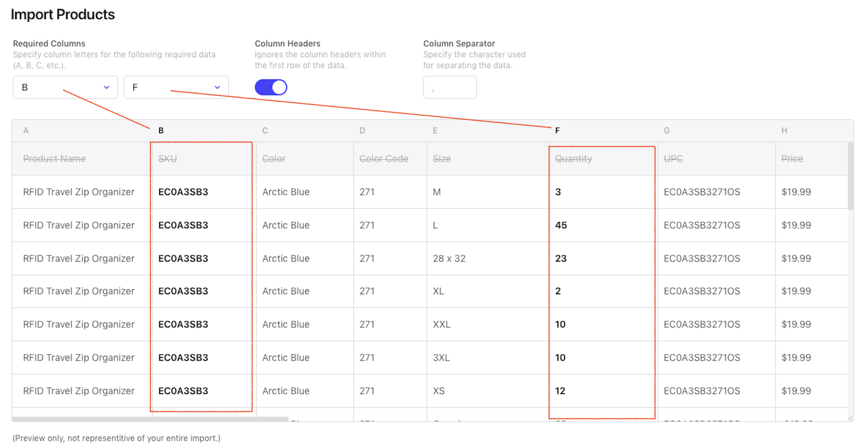Toggle the Column Headers switch off
The width and height of the screenshot is (868, 446).
(271, 87)
